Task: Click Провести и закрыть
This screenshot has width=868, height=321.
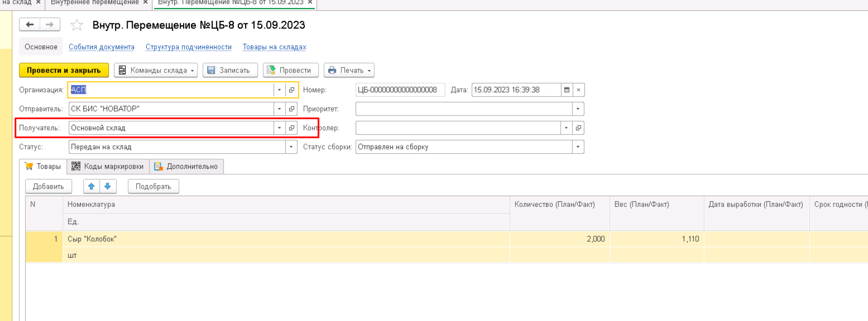Action: pyautogui.click(x=64, y=70)
